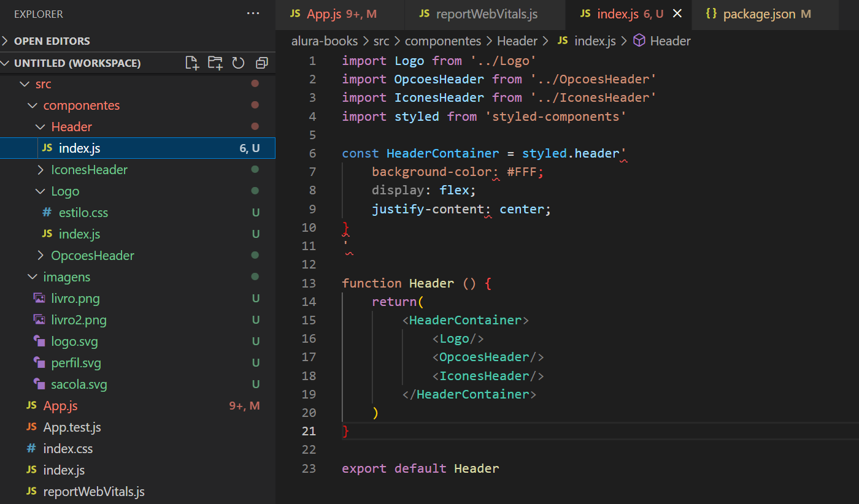Switch to the App.js tab
The image size is (859, 504).
(x=341, y=14)
